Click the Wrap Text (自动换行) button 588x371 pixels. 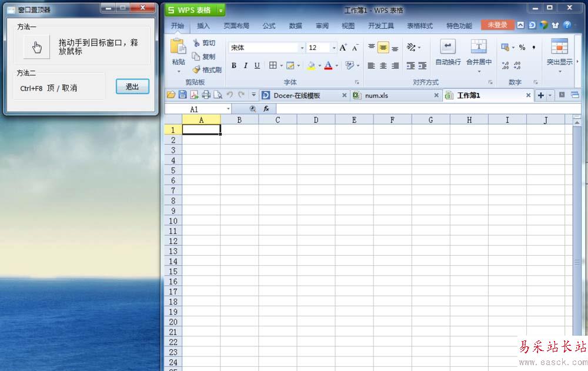pyautogui.click(x=447, y=52)
